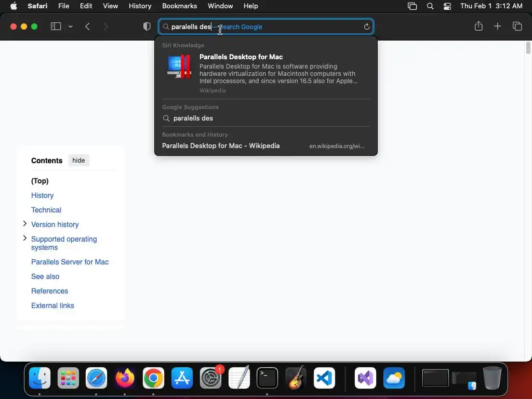Click into the address bar text field
Screen dimensions: 532x399
point(266,26)
